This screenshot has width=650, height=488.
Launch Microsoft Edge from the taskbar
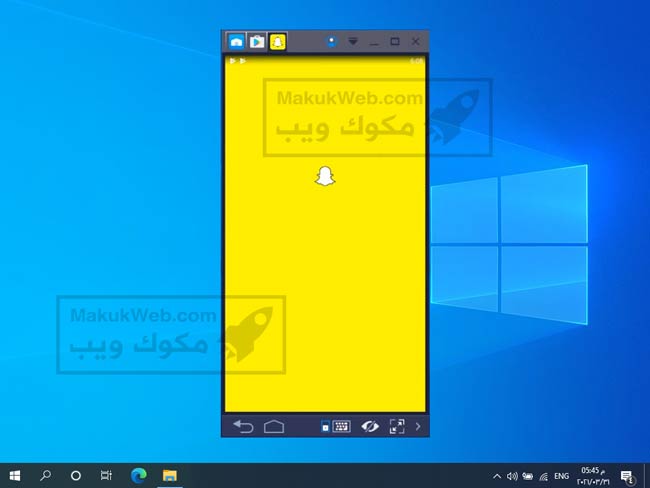(138, 476)
